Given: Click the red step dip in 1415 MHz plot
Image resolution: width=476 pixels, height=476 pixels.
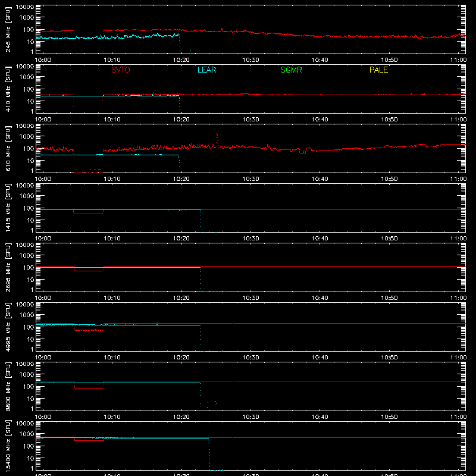Looking at the screenshot, I should point(88,214).
